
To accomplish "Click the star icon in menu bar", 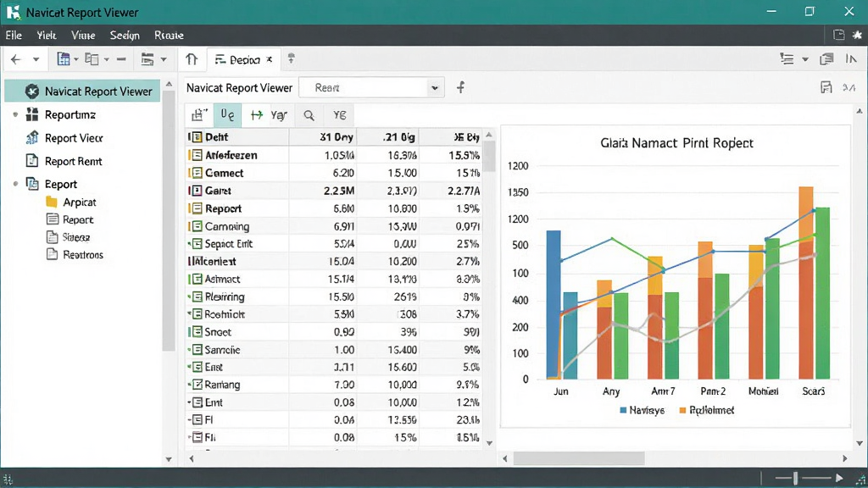I will click(x=857, y=35).
